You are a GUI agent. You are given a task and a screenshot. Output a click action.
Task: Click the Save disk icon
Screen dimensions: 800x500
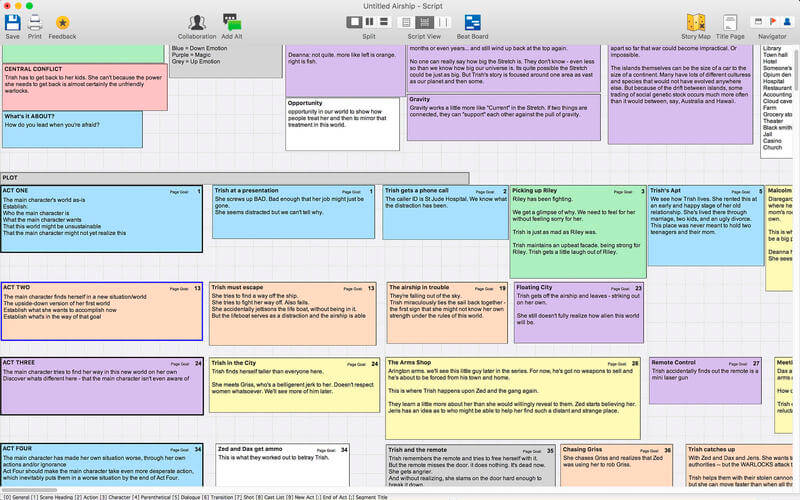pos(12,22)
